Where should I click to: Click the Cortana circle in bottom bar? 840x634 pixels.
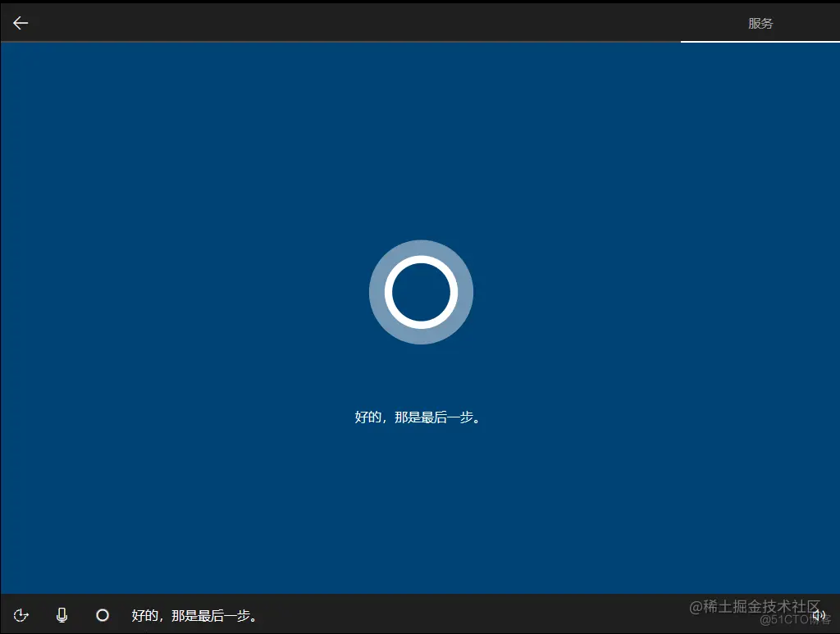[102, 615]
